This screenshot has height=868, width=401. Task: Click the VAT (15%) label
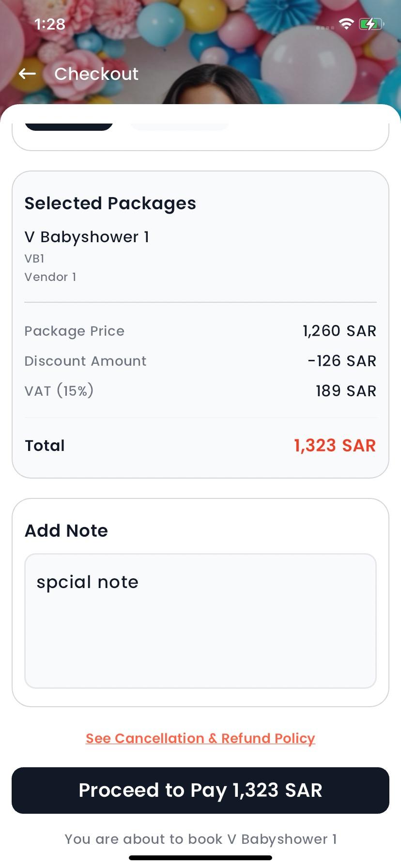click(59, 391)
